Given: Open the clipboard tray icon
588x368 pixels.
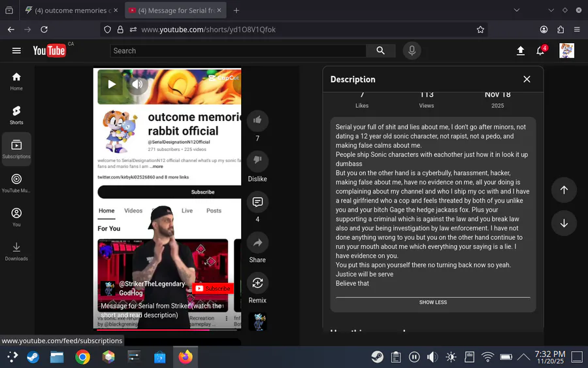Looking at the screenshot, I should (x=396, y=357).
